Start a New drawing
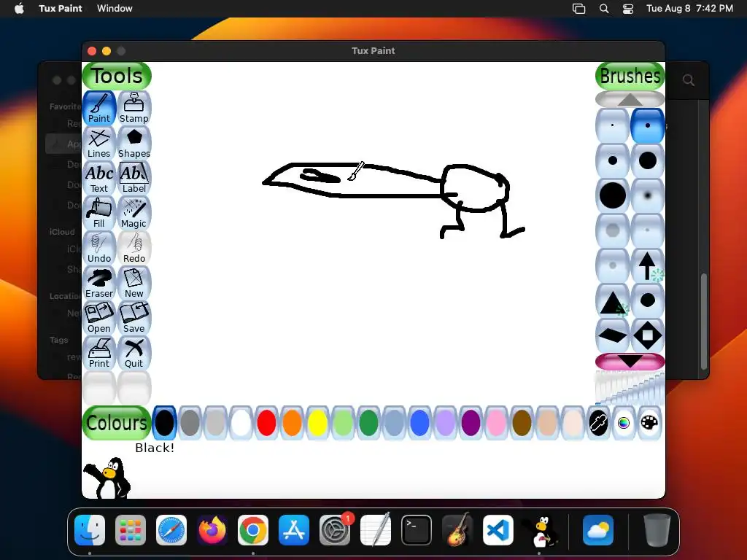Viewport: 747px width, 560px height. (x=134, y=284)
